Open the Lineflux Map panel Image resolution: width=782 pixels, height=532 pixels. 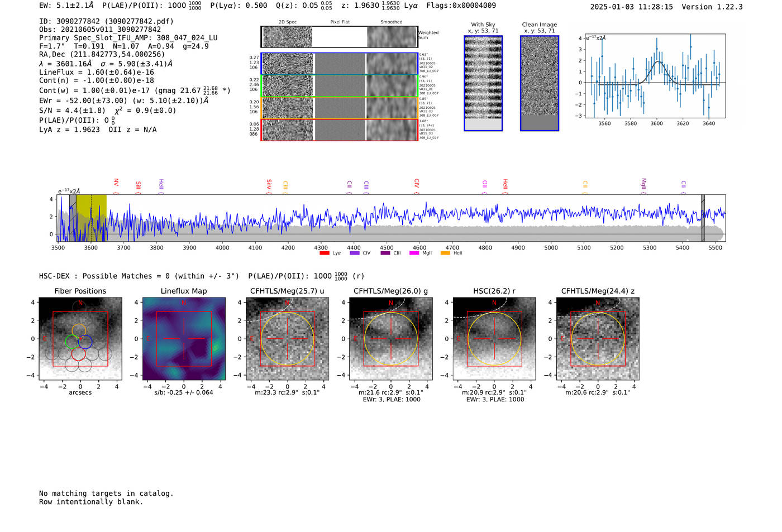click(184, 338)
